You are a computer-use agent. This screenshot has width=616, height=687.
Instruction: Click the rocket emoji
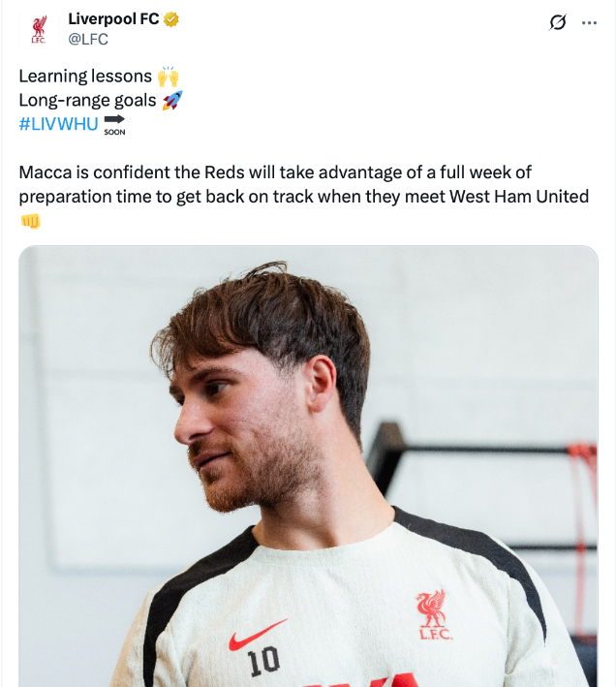point(172,100)
